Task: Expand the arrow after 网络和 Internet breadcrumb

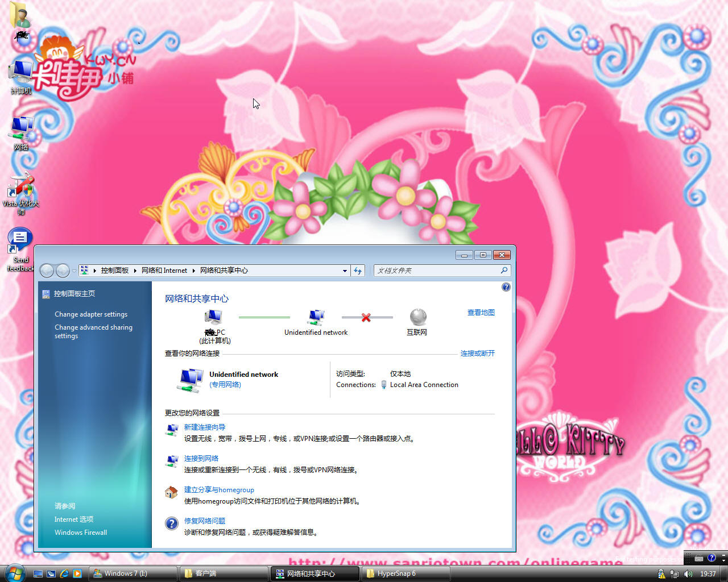Action: pyautogui.click(x=193, y=271)
